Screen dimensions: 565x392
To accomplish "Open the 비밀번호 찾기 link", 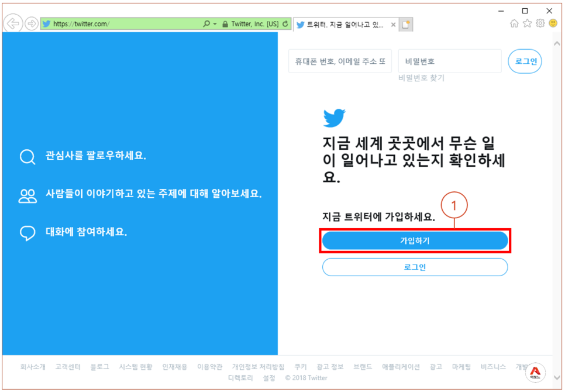I will 421,78.
